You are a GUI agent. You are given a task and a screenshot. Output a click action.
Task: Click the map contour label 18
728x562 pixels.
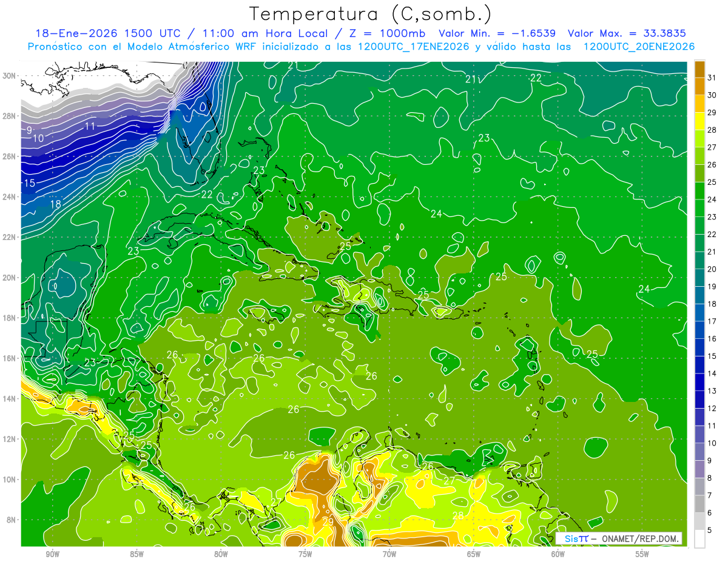click(x=56, y=204)
